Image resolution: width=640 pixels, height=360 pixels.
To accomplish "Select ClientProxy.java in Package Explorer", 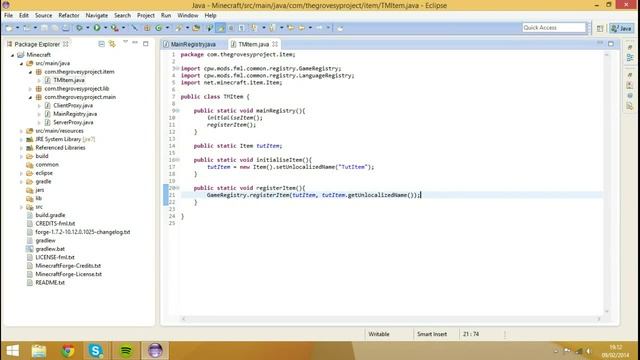I will [x=73, y=105].
